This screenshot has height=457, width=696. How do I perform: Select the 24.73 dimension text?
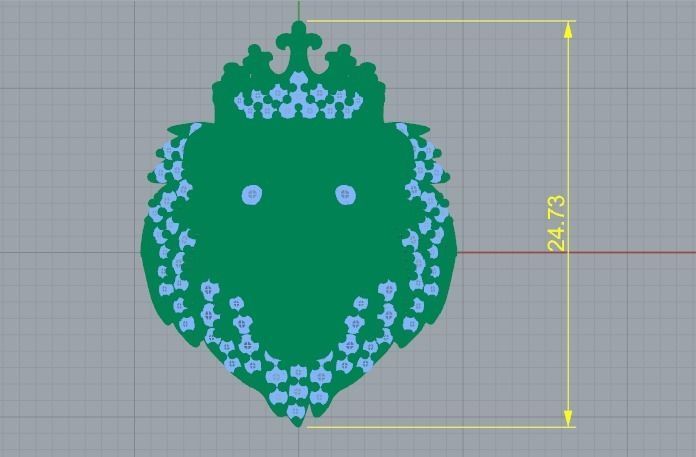(x=557, y=223)
